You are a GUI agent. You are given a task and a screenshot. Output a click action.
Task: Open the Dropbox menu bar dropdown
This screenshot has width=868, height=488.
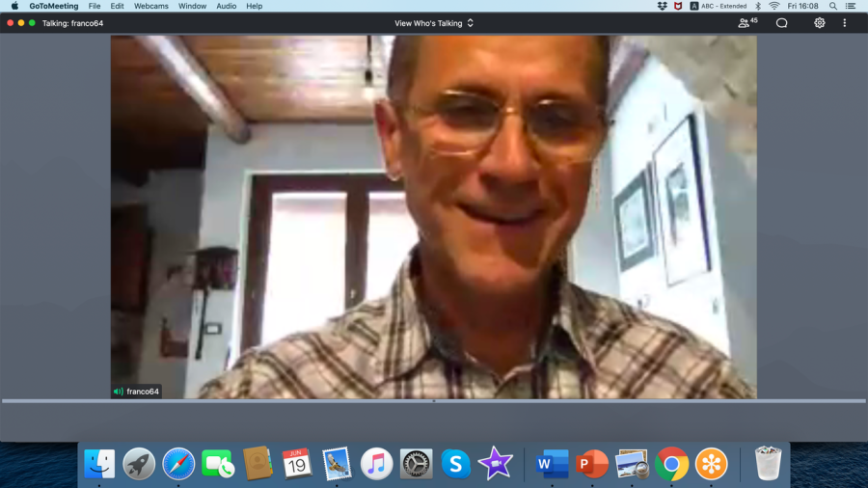[662, 6]
